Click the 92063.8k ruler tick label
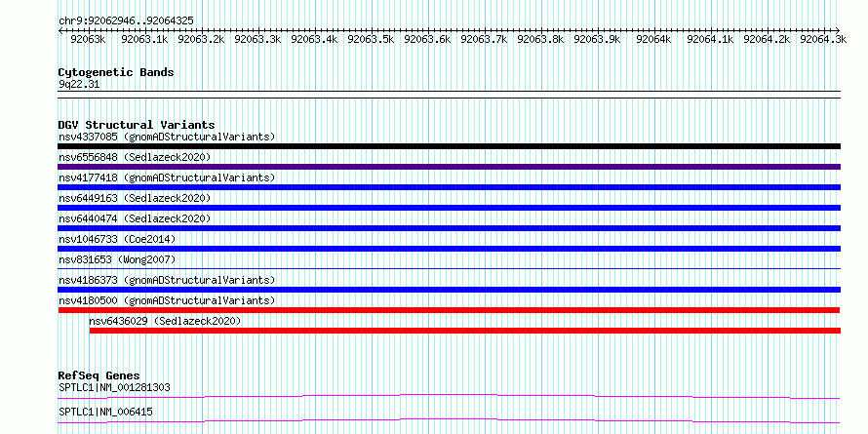The image size is (868, 434). coord(541,40)
